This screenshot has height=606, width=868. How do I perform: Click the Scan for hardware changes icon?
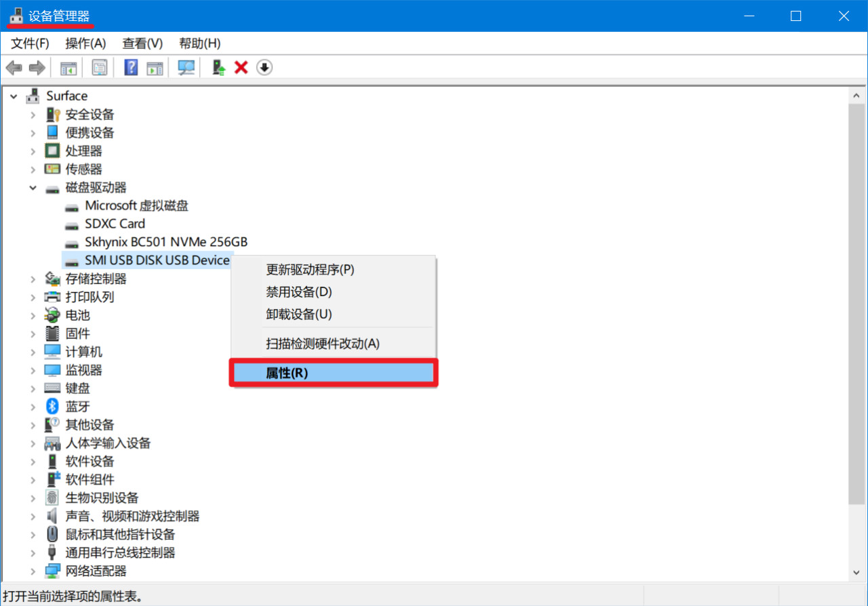(x=186, y=67)
